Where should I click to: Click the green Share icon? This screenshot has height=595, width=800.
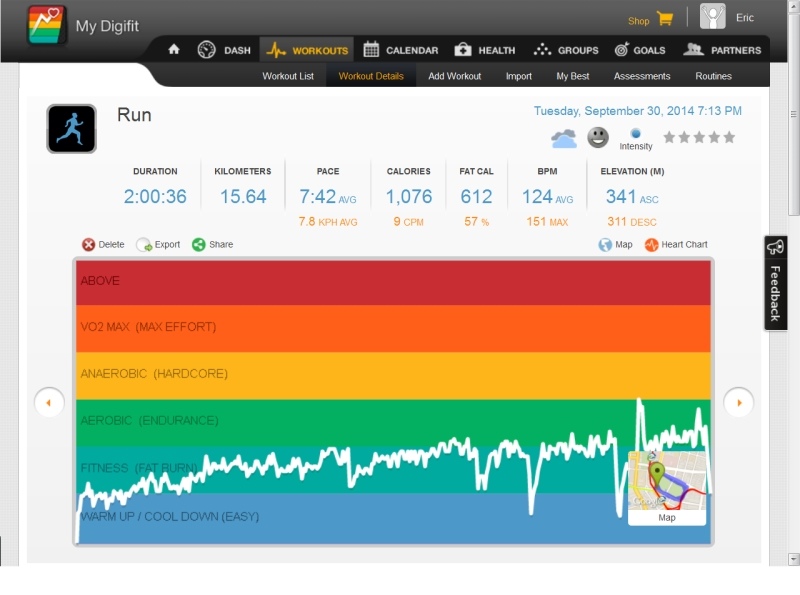pyautogui.click(x=198, y=245)
